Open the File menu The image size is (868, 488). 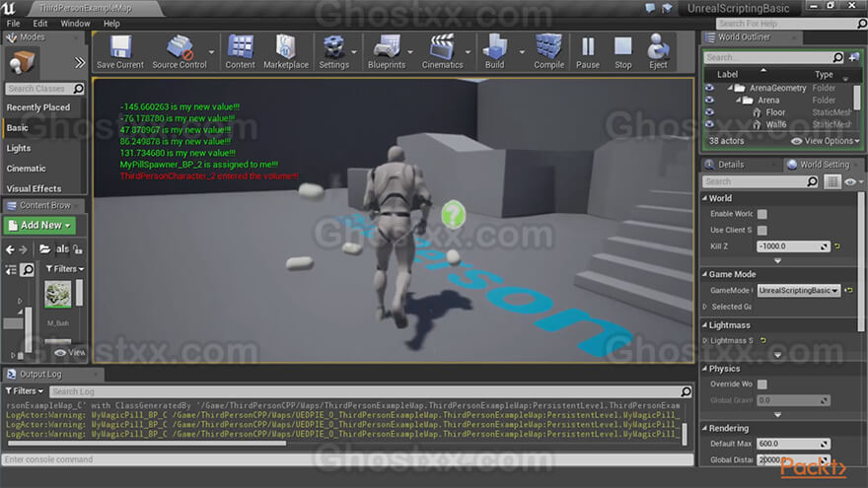point(13,24)
